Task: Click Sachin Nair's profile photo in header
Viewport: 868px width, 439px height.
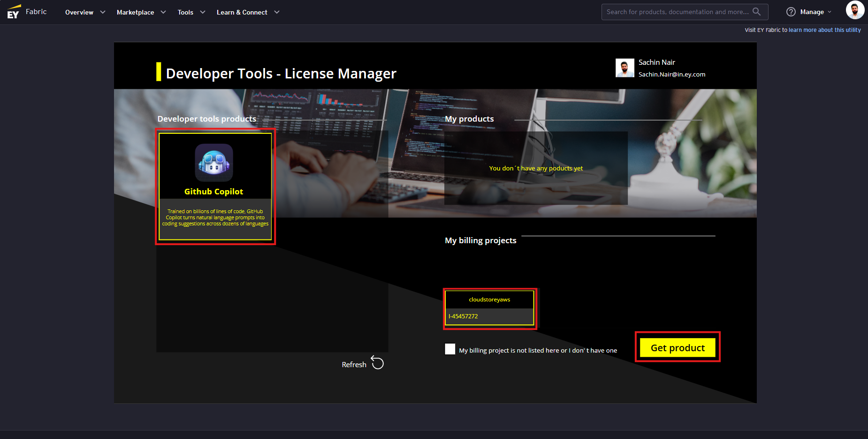Action: 624,68
